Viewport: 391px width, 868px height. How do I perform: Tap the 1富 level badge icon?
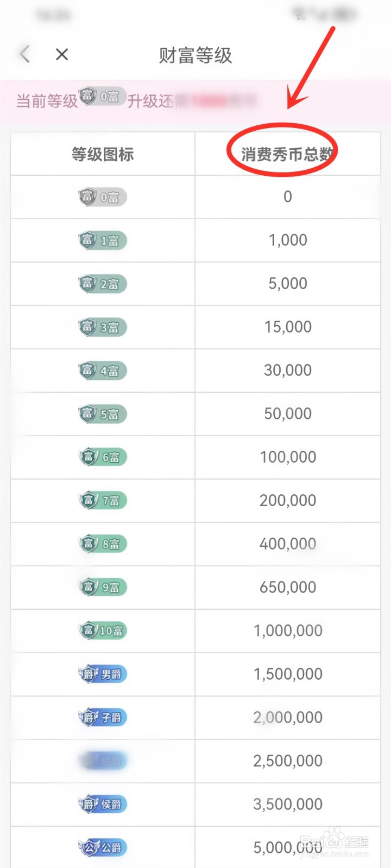click(x=103, y=240)
